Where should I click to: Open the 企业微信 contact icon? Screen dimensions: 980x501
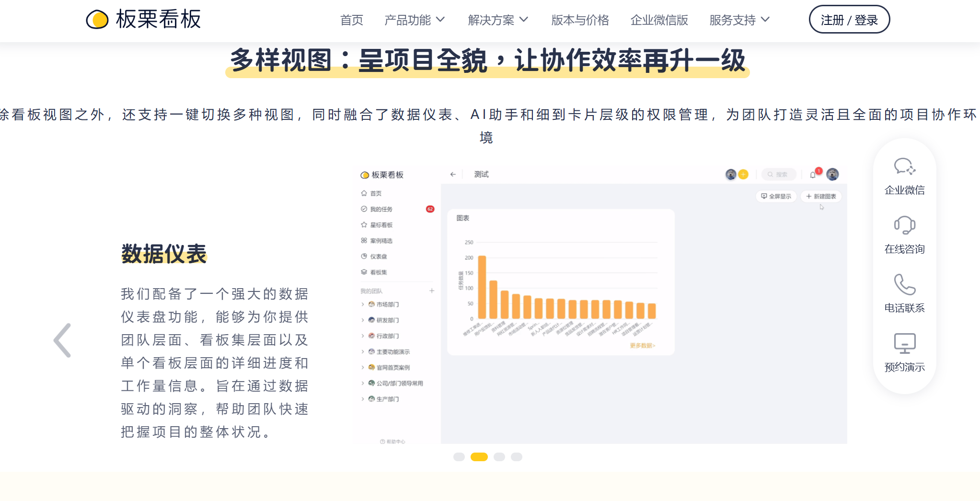(x=904, y=167)
